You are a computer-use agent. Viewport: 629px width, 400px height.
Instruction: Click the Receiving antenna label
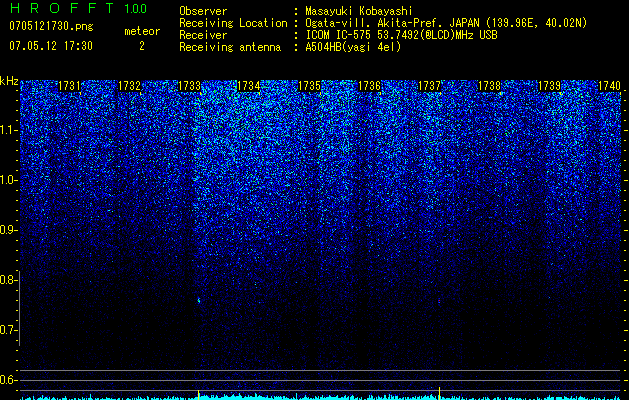[x=230, y=47]
